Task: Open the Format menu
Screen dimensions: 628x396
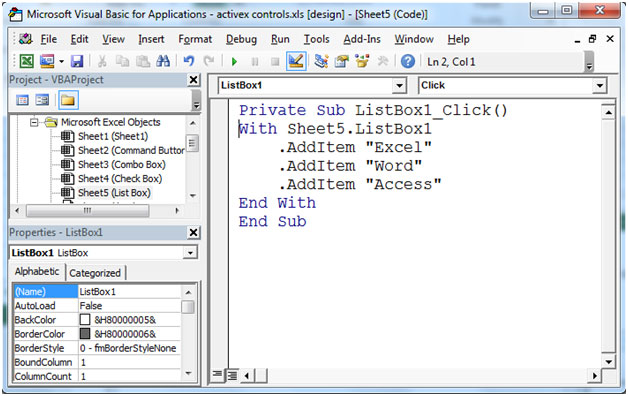Action: click(195, 39)
